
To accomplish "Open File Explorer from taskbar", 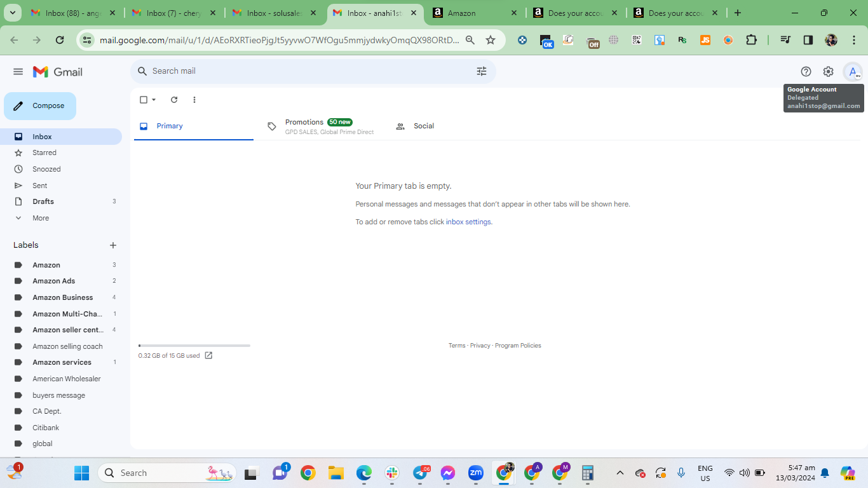I will point(336,473).
